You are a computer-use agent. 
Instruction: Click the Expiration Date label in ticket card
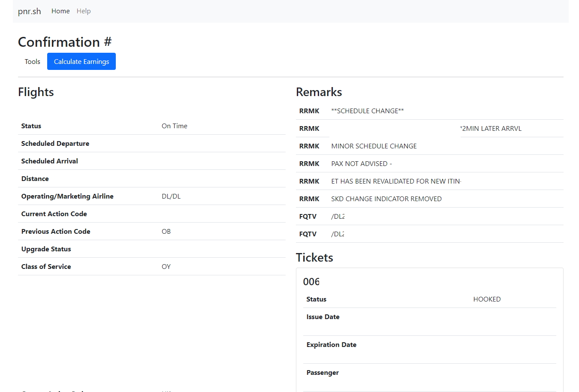tap(331, 345)
